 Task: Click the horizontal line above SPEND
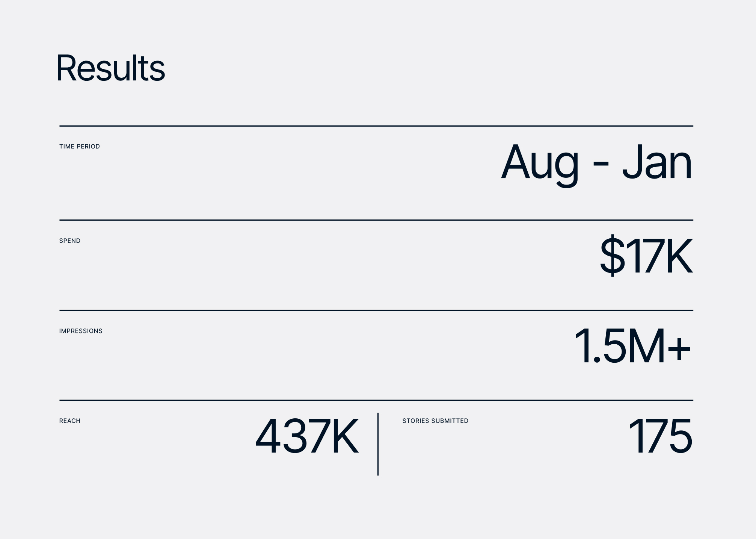pyautogui.click(x=376, y=220)
